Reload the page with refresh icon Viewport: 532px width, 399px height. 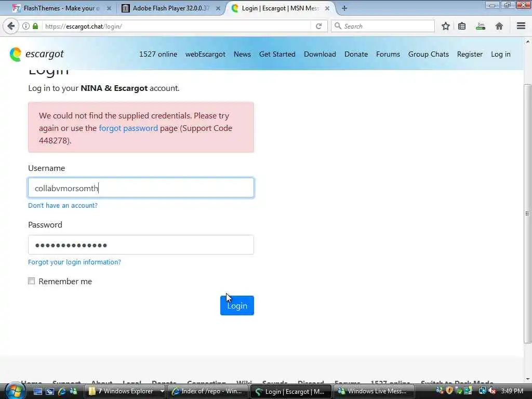pyautogui.click(x=318, y=26)
